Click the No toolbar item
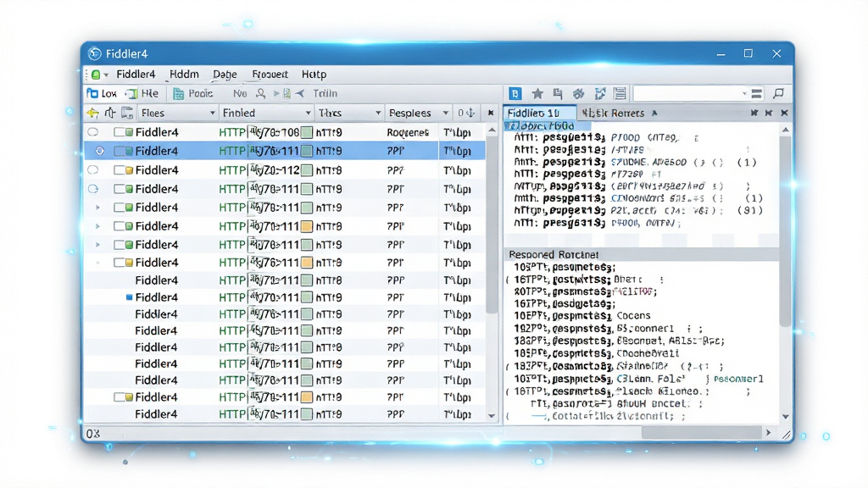Image resolution: width=868 pixels, height=488 pixels. point(240,93)
